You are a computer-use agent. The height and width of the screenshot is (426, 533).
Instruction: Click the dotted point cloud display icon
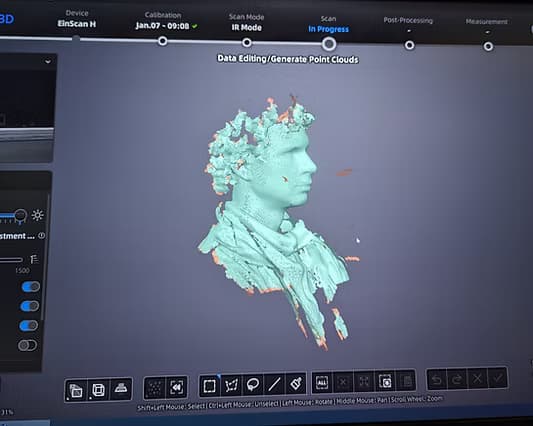pos(155,387)
